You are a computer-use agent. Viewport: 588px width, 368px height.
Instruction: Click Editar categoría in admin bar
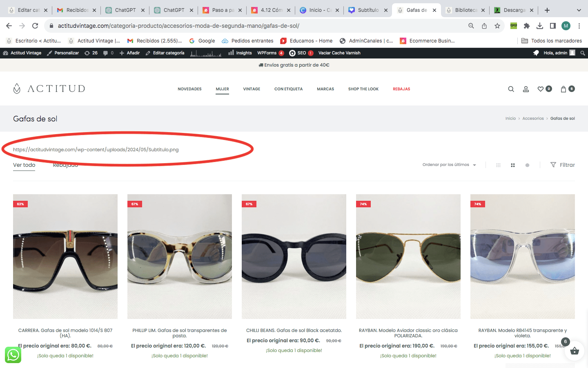165,53
